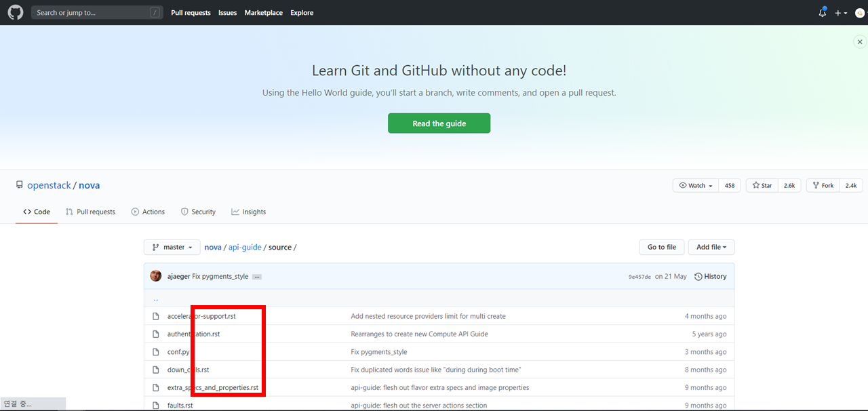Open commit 'Fix duplicated words issue'

[435, 370]
